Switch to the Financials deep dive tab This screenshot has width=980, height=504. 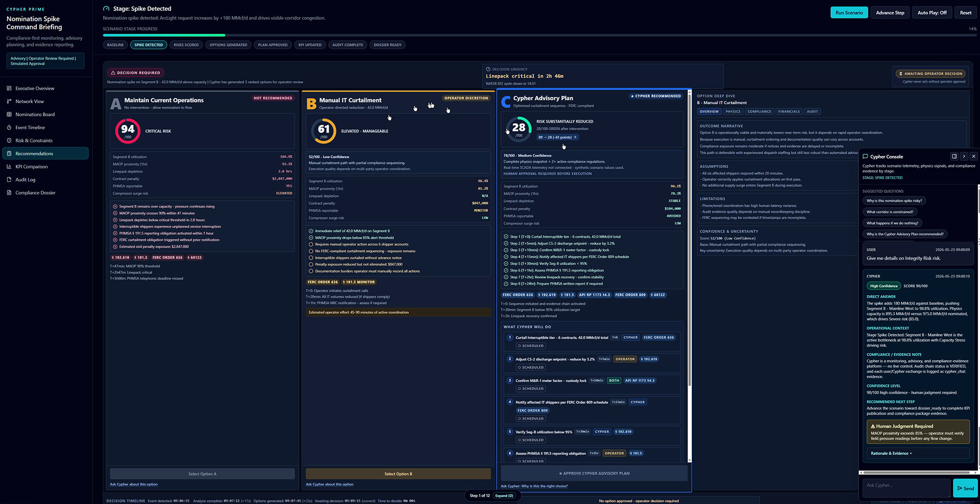pyautogui.click(x=789, y=111)
